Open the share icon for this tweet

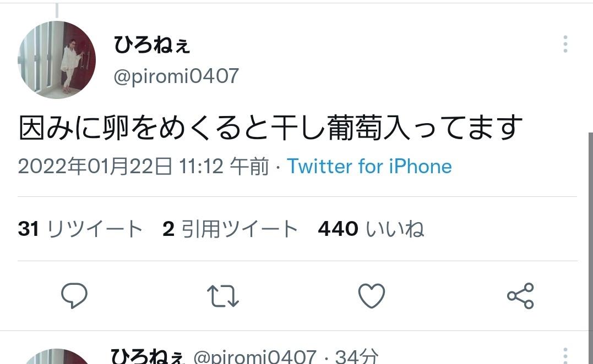[520, 296]
